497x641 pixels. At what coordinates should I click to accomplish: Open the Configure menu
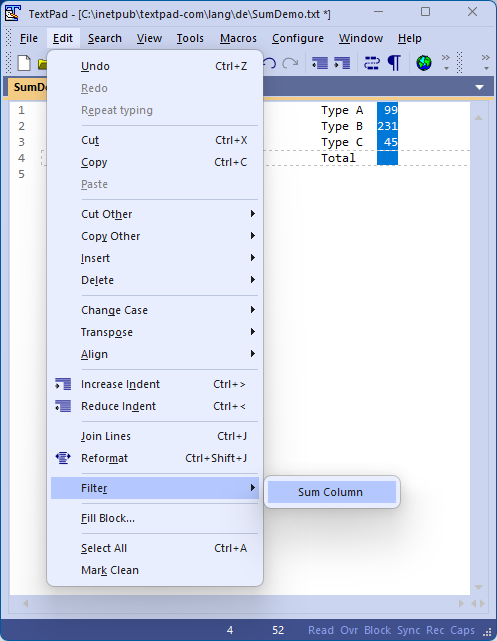click(298, 38)
